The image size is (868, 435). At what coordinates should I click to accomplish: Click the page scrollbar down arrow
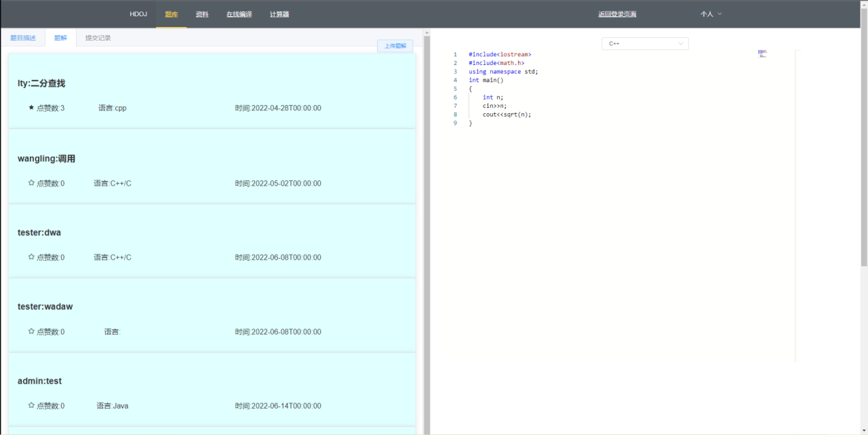(x=864, y=431)
